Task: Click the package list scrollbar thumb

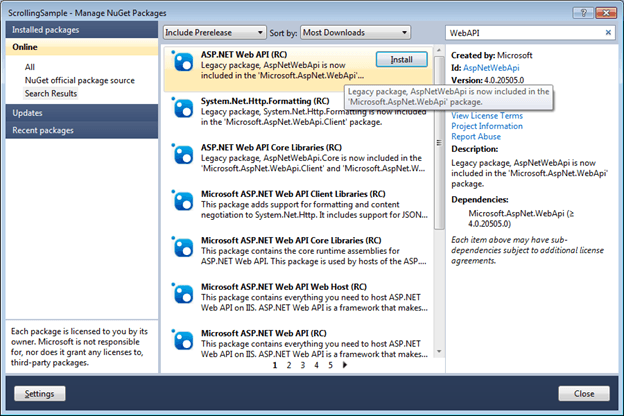Action: pyautogui.click(x=439, y=143)
